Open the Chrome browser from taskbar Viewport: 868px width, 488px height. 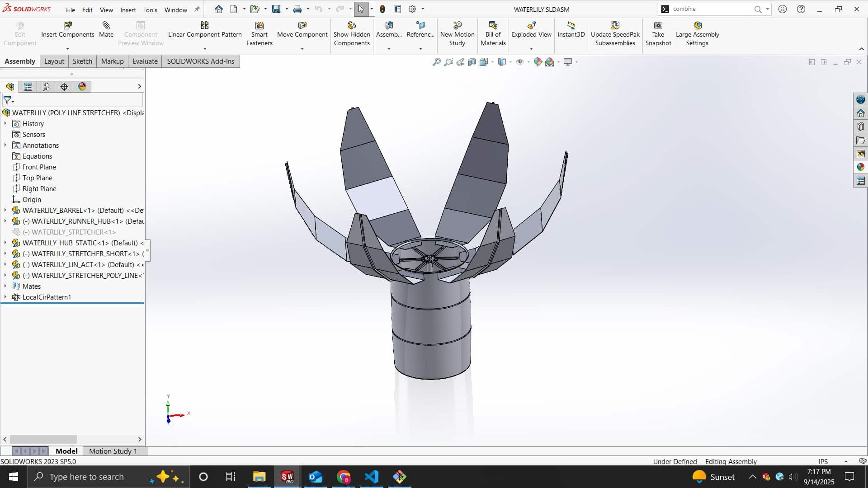(343, 477)
